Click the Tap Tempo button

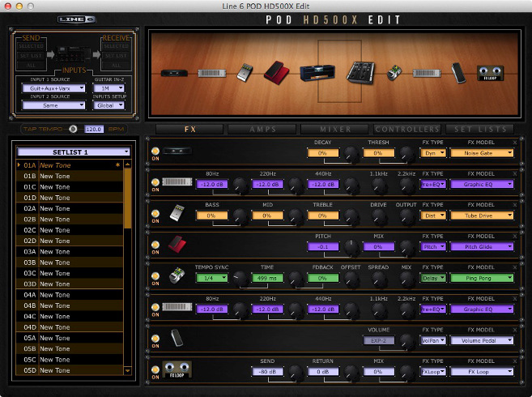(73, 129)
